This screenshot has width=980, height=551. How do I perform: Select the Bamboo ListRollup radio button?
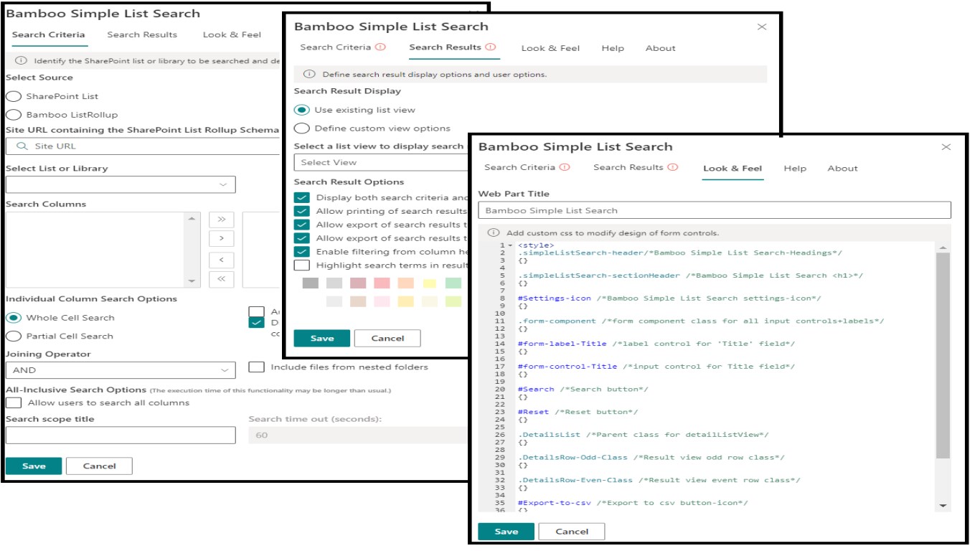point(14,115)
